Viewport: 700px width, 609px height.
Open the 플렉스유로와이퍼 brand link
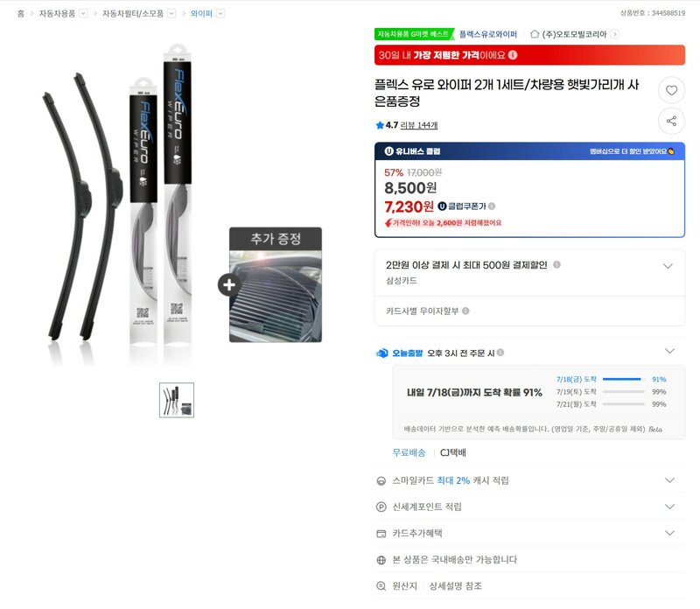coord(488,34)
